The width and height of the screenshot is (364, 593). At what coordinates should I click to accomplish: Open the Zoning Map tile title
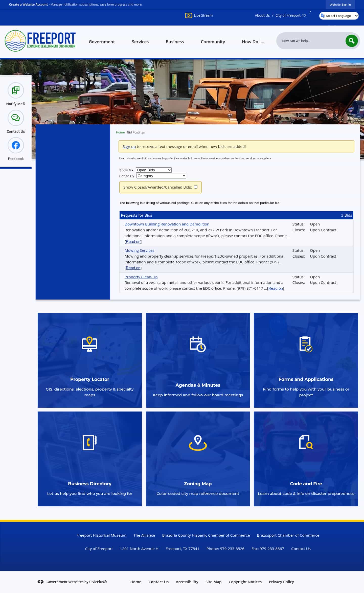(x=198, y=484)
